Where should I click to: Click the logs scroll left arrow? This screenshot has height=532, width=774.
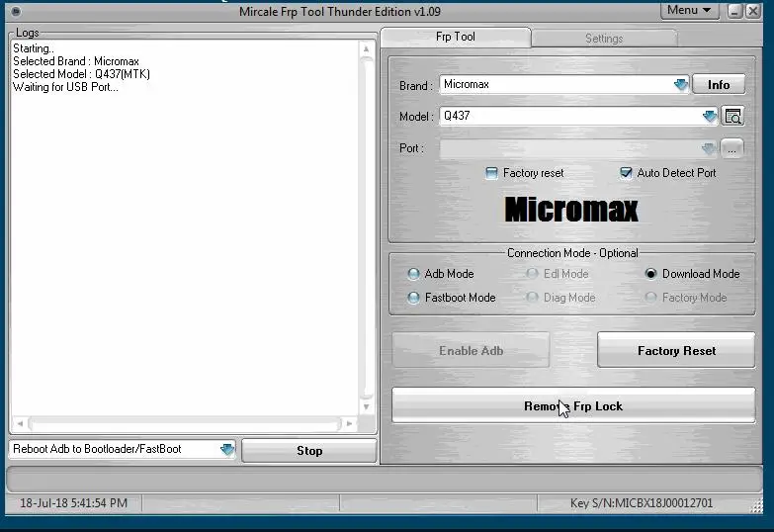[20, 423]
